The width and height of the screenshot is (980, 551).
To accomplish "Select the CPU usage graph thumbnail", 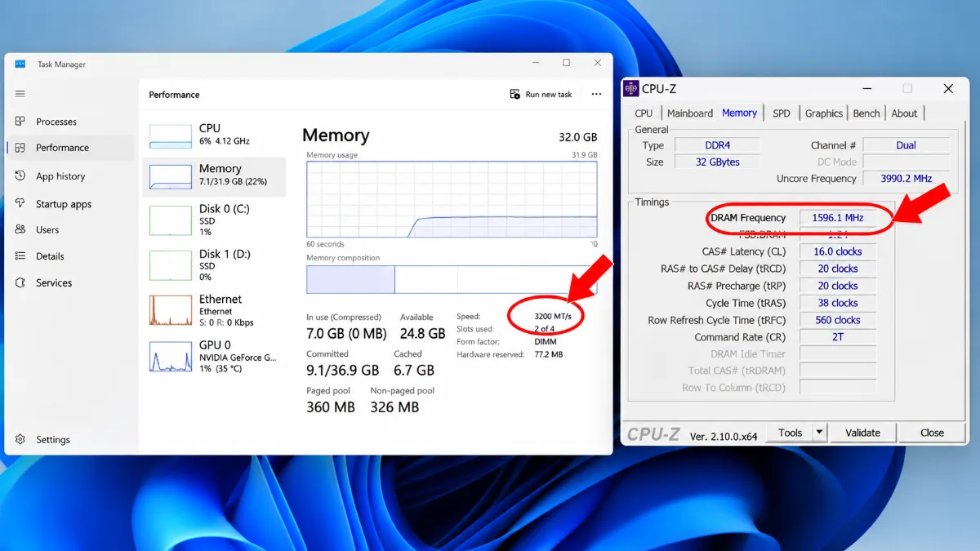I will coord(171,136).
